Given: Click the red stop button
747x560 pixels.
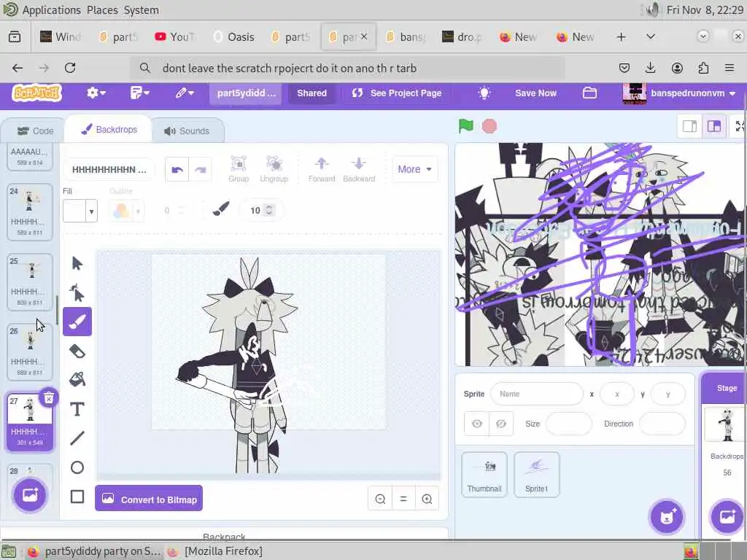Looking at the screenshot, I should pos(489,126).
